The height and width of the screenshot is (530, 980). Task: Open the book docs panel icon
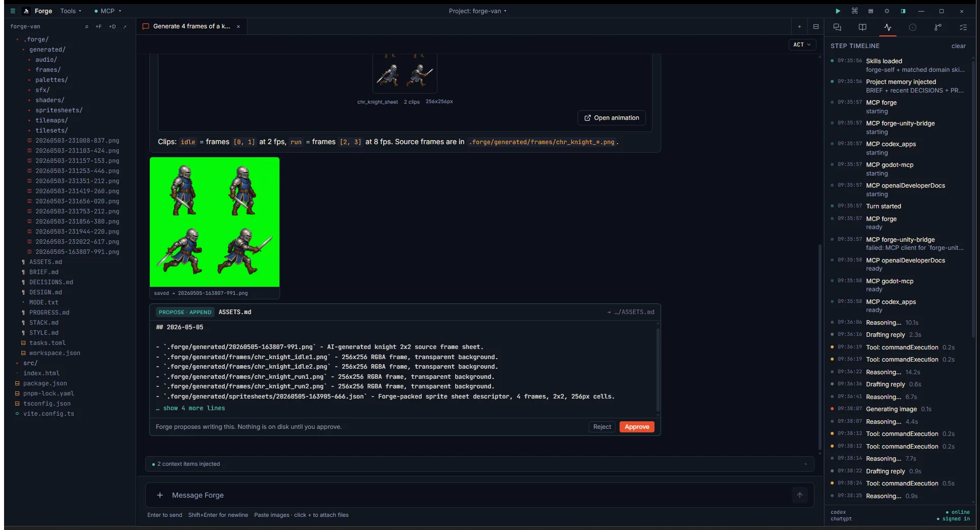point(863,27)
